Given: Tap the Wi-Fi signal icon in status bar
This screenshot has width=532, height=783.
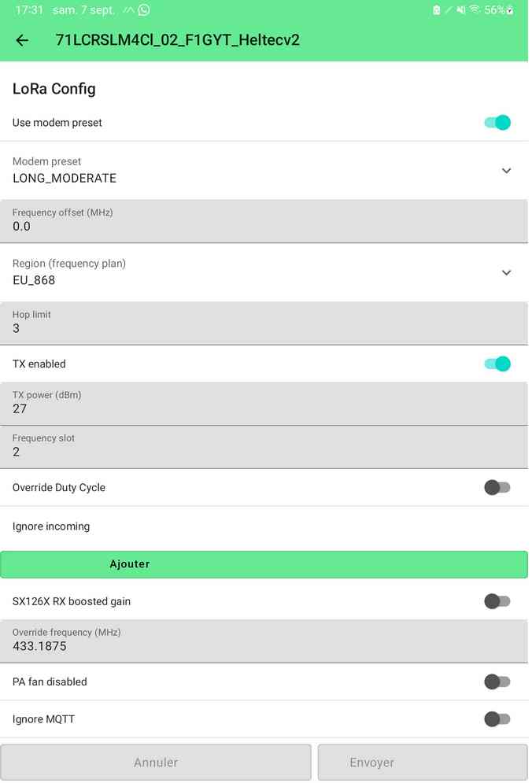Looking at the screenshot, I should pyautogui.click(x=475, y=9).
